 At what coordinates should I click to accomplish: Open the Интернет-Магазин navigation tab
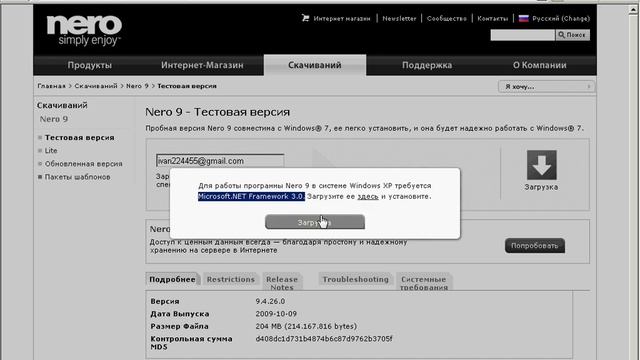pyautogui.click(x=202, y=65)
